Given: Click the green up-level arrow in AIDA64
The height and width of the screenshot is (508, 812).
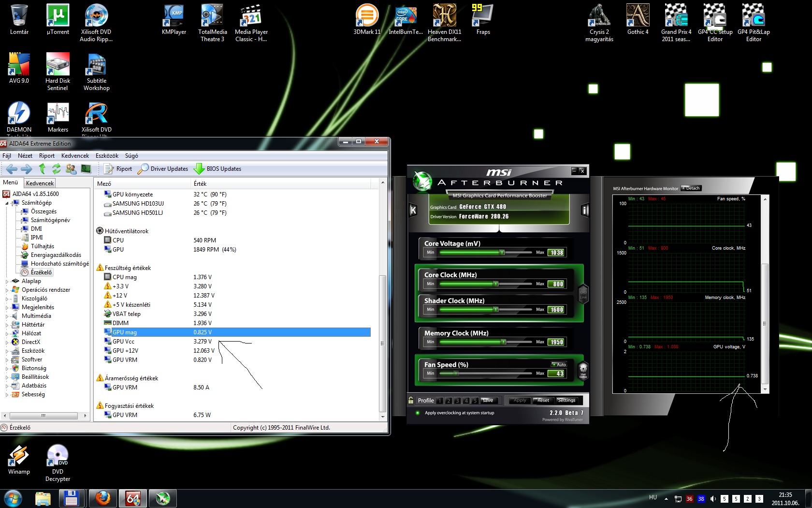Looking at the screenshot, I should click(x=42, y=168).
